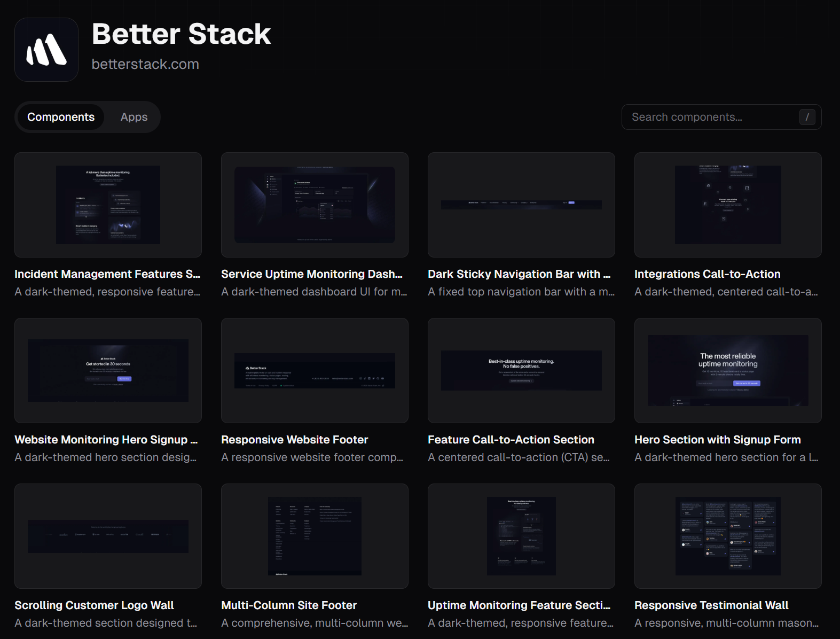
Task: Click the slash shortcut key badge
Action: click(x=807, y=117)
